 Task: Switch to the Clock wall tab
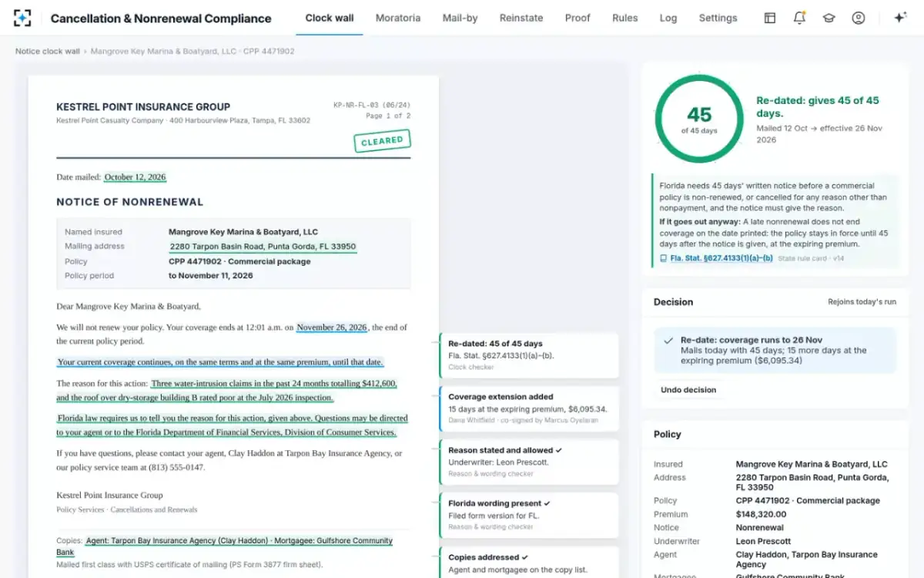pyautogui.click(x=330, y=18)
